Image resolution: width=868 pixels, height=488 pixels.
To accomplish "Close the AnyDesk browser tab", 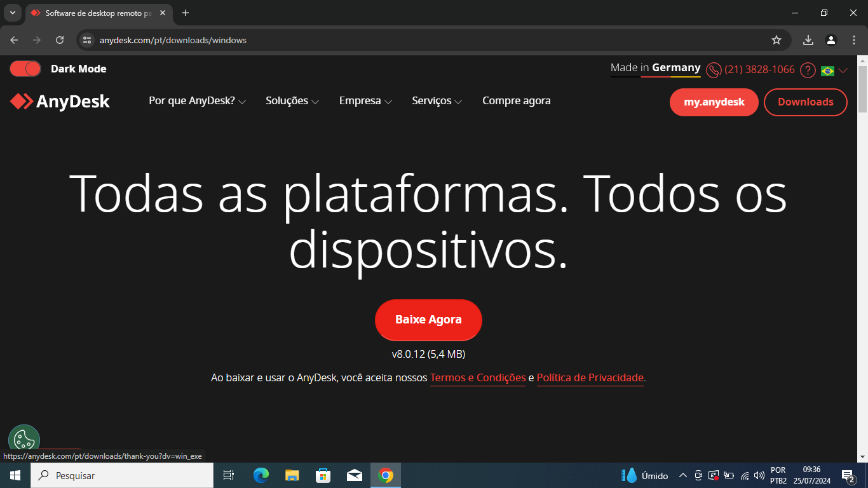I will (162, 13).
